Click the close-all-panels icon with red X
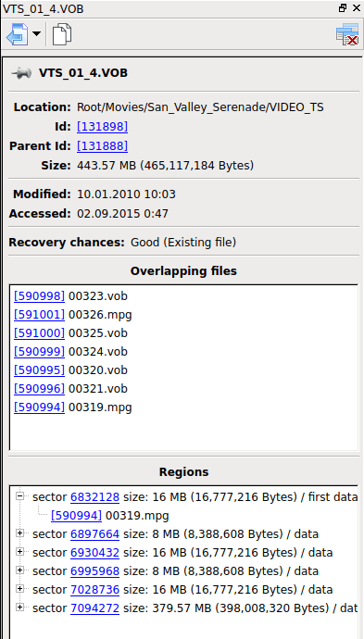This screenshot has height=639, width=364. coord(347,34)
